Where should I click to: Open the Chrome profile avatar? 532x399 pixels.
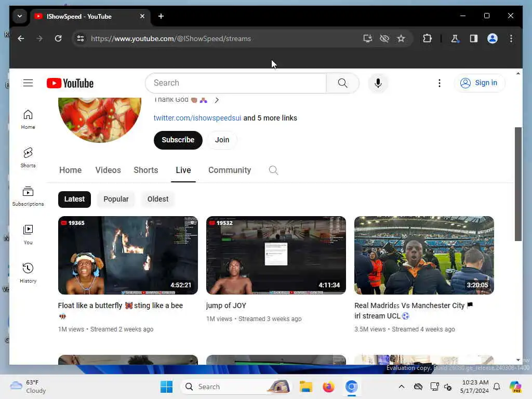(x=493, y=38)
